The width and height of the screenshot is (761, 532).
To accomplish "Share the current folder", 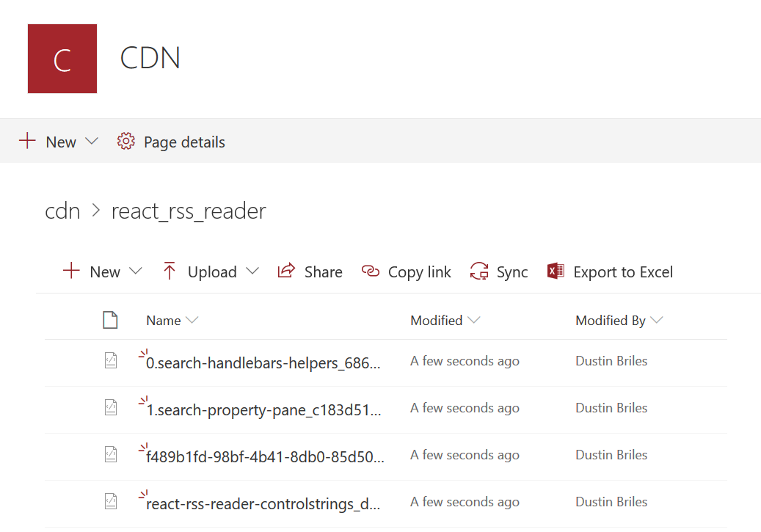I will 323,272.
